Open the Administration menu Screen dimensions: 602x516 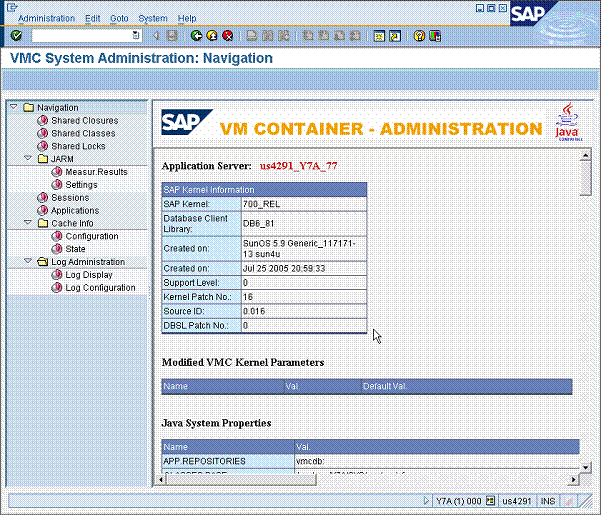46,18
